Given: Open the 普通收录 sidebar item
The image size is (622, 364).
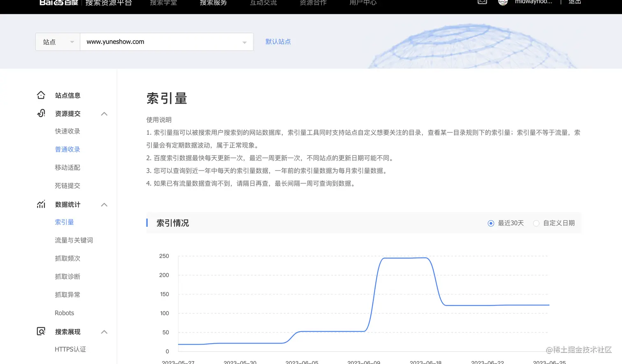Looking at the screenshot, I should (x=67, y=150).
